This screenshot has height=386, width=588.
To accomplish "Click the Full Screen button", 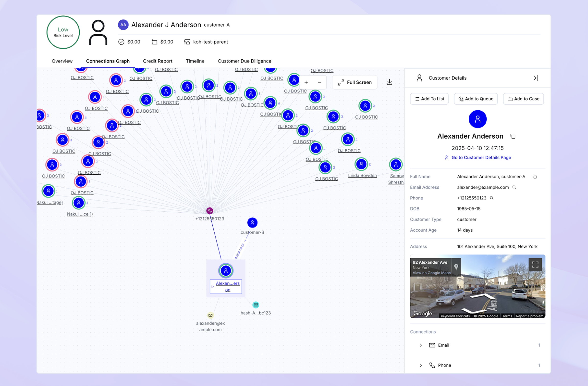I will point(355,82).
